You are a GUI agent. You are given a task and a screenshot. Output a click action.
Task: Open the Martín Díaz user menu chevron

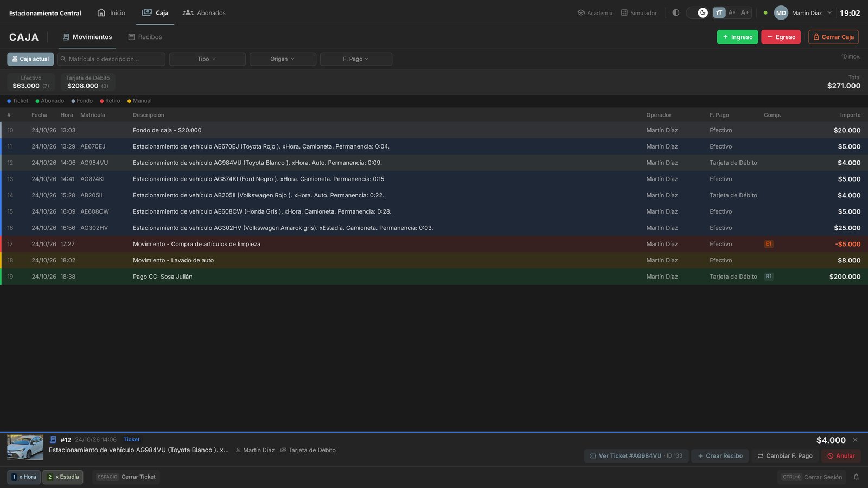[829, 12]
